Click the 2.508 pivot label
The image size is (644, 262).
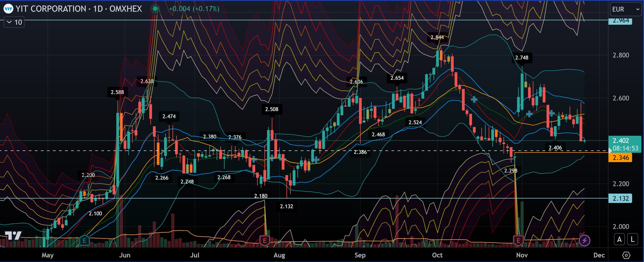[272, 109]
